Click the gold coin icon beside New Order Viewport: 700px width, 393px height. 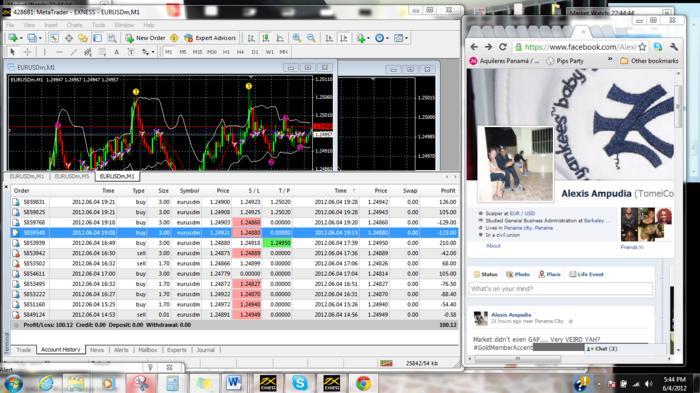click(x=174, y=38)
